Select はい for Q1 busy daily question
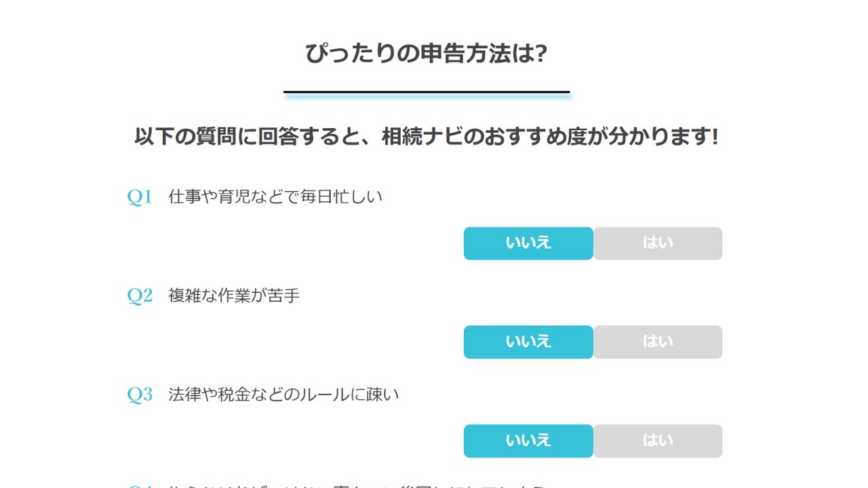This screenshot has height=488, width=868. coord(657,243)
